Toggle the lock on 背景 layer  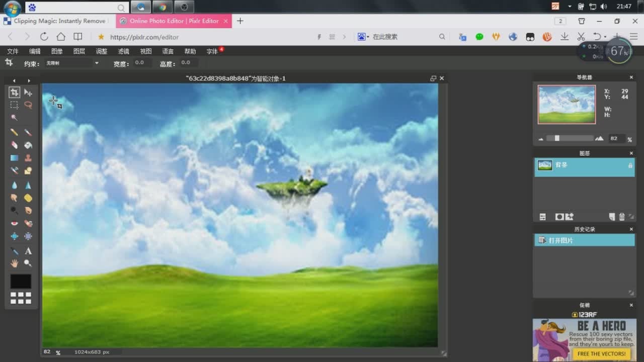(630, 165)
